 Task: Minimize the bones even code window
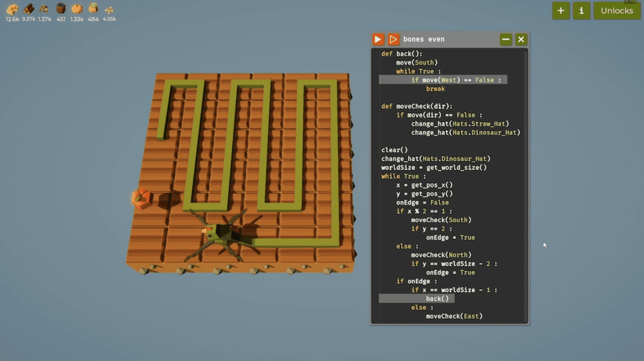505,39
